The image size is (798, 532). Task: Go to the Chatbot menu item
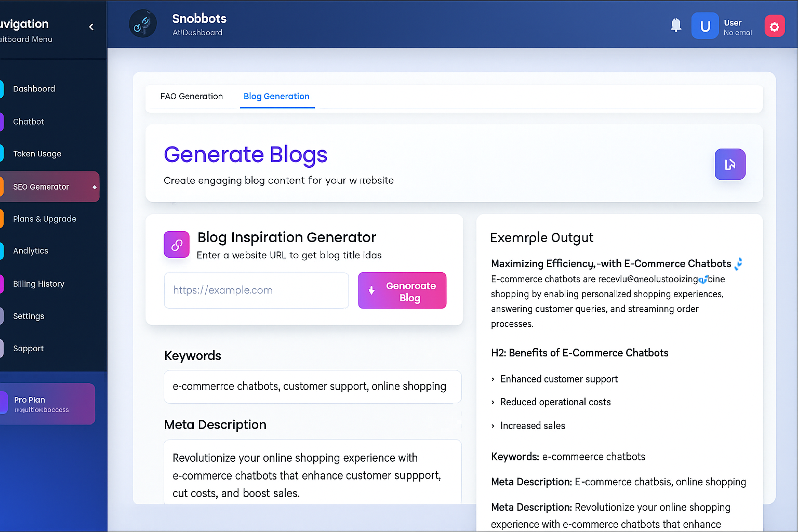point(29,122)
